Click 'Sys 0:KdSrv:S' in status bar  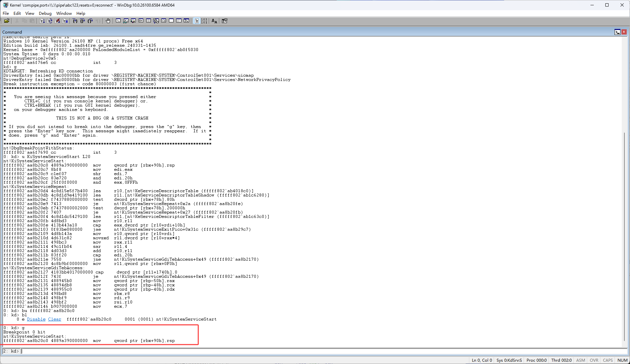click(x=509, y=360)
